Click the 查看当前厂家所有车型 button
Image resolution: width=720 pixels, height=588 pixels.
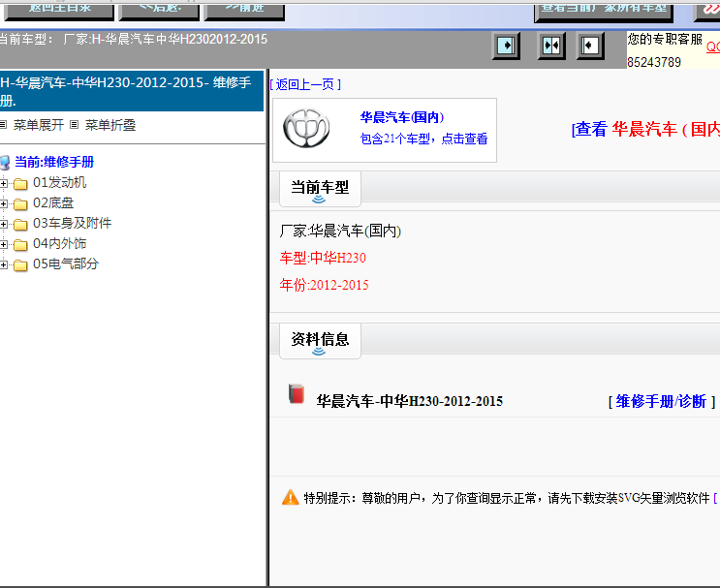pyautogui.click(x=604, y=12)
